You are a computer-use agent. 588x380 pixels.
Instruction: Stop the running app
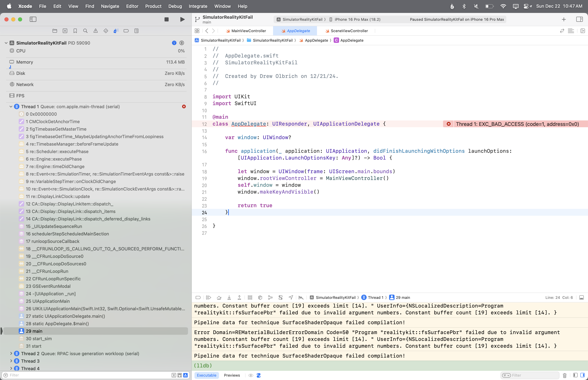[x=167, y=19]
